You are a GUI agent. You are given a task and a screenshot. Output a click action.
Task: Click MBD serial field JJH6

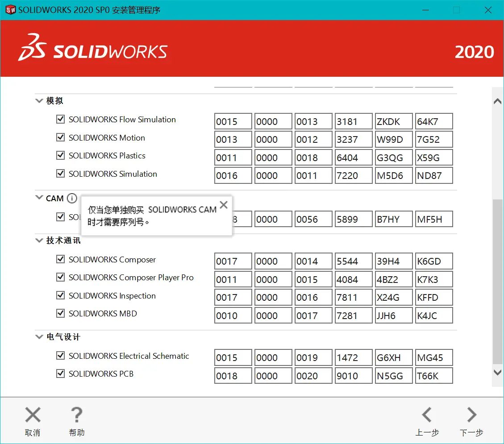pos(394,315)
